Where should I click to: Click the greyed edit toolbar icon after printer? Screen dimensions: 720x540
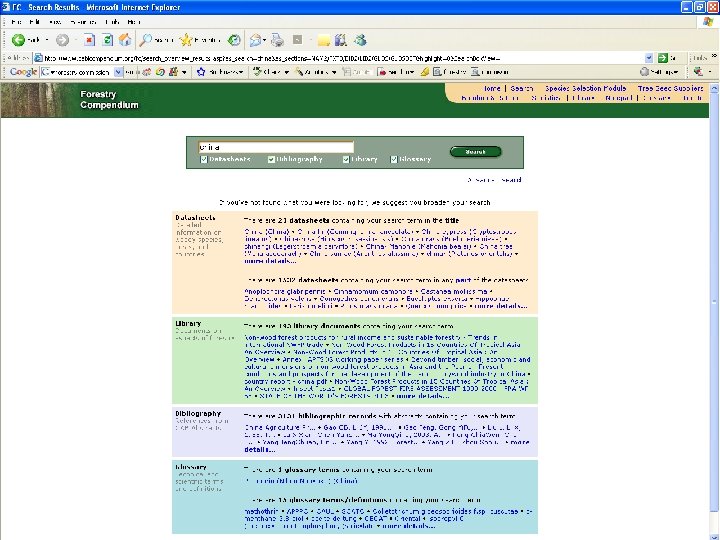(x=298, y=40)
